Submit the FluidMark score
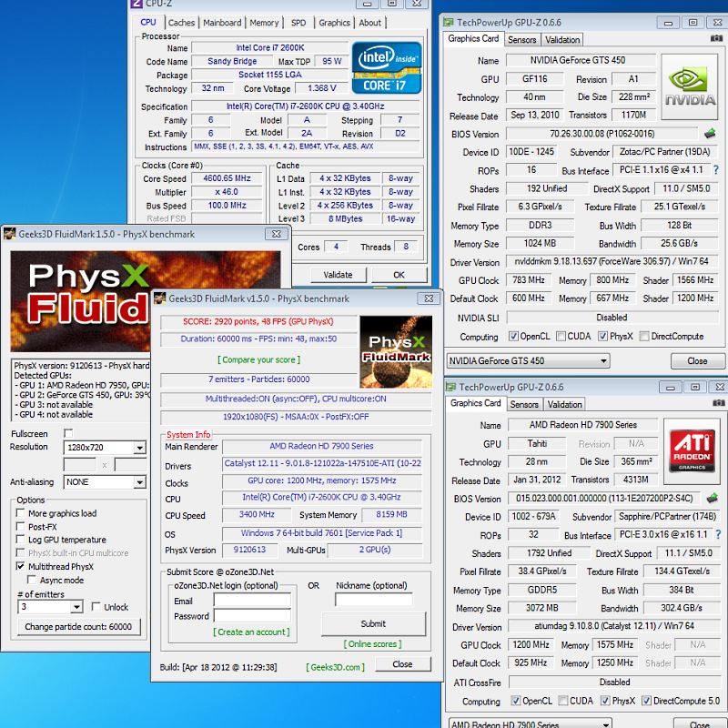This screenshot has height=728, width=728. [373, 623]
